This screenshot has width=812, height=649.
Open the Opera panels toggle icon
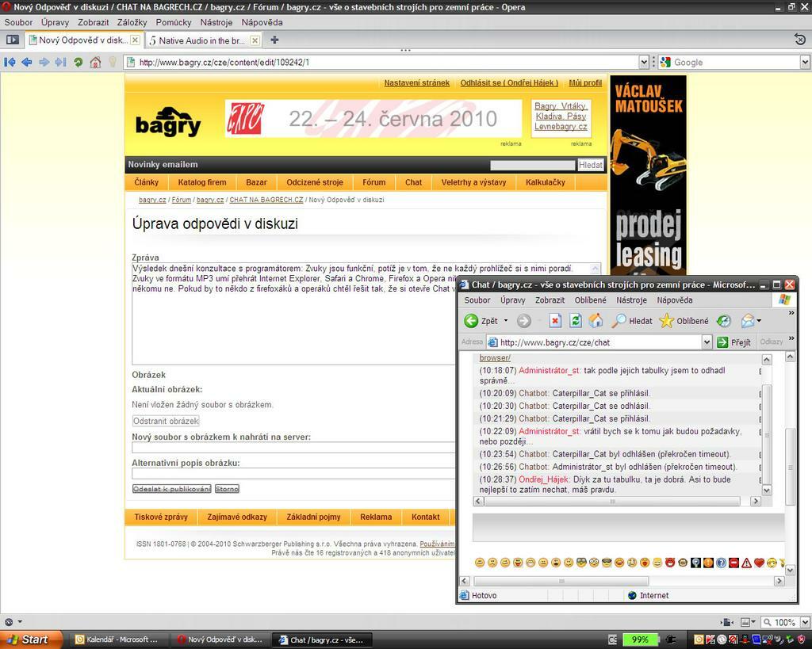[x=12, y=40]
